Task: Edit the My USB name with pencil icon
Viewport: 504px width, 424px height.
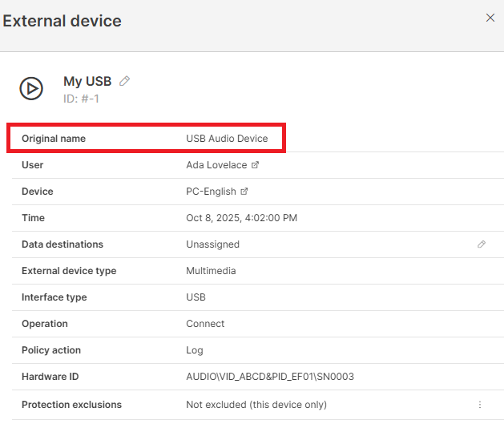Action: tap(125, 81)
